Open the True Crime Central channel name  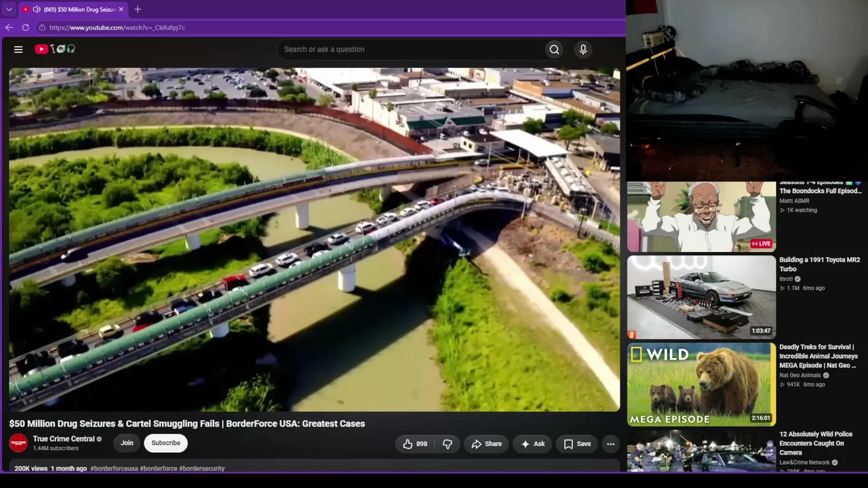(64, 439)
